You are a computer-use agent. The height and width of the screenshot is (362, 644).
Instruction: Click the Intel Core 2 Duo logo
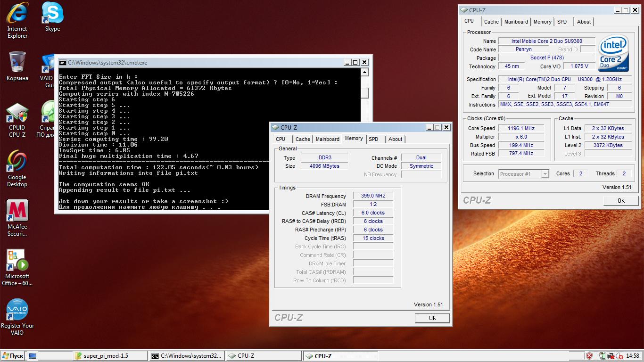(x=613, y=53)
